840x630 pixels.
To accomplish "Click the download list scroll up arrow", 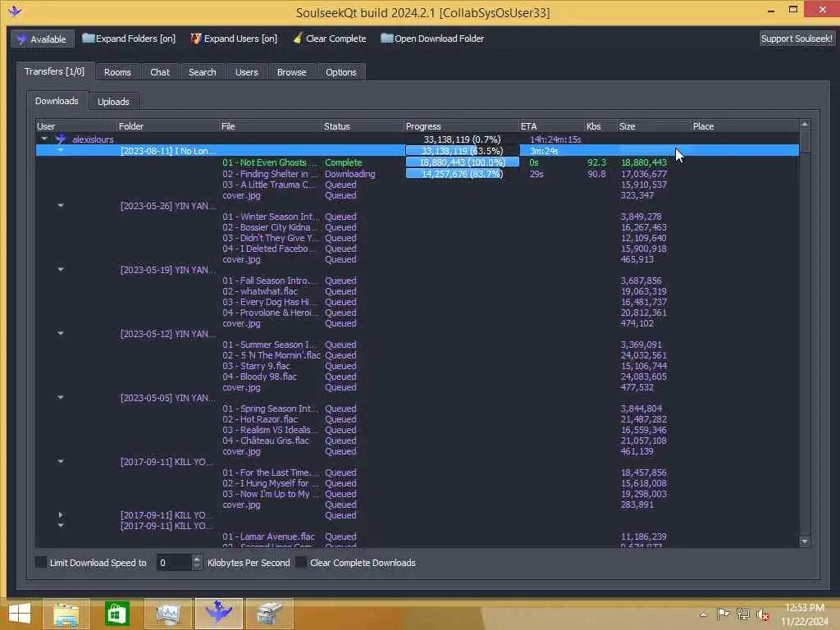I will coord(804,125).
